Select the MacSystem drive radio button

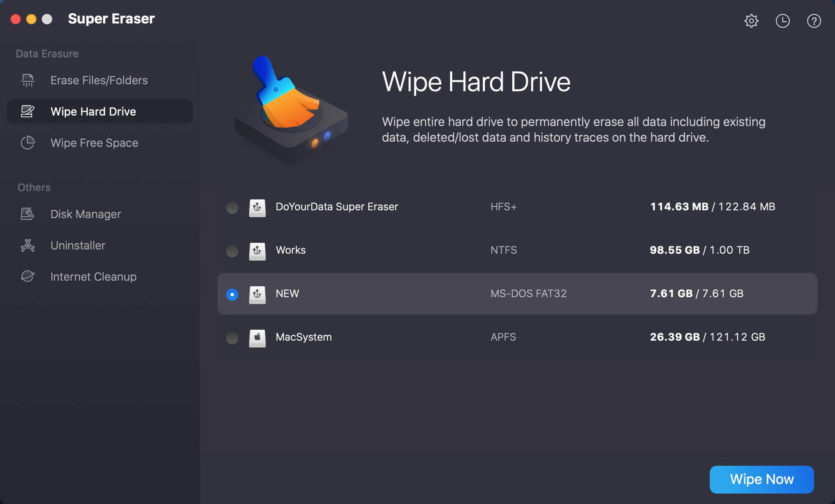232,338
